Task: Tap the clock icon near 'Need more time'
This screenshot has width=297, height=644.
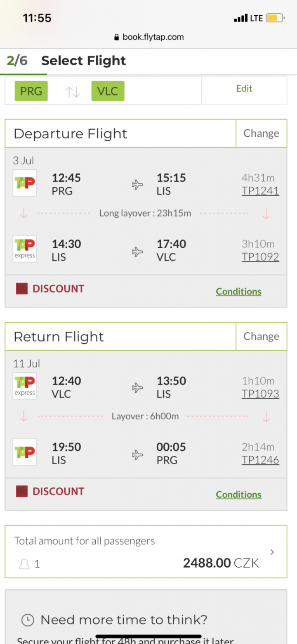Action: pyautogui.click(x=28, y=620)
